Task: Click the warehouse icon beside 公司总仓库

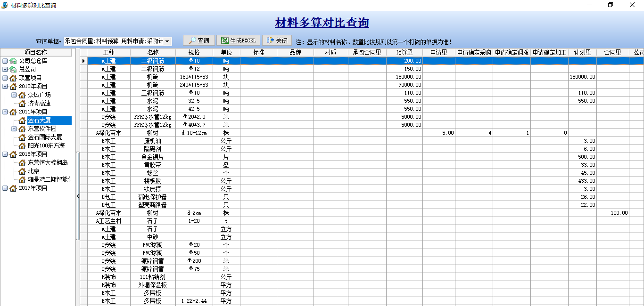Action: click(x=13, y=61)
